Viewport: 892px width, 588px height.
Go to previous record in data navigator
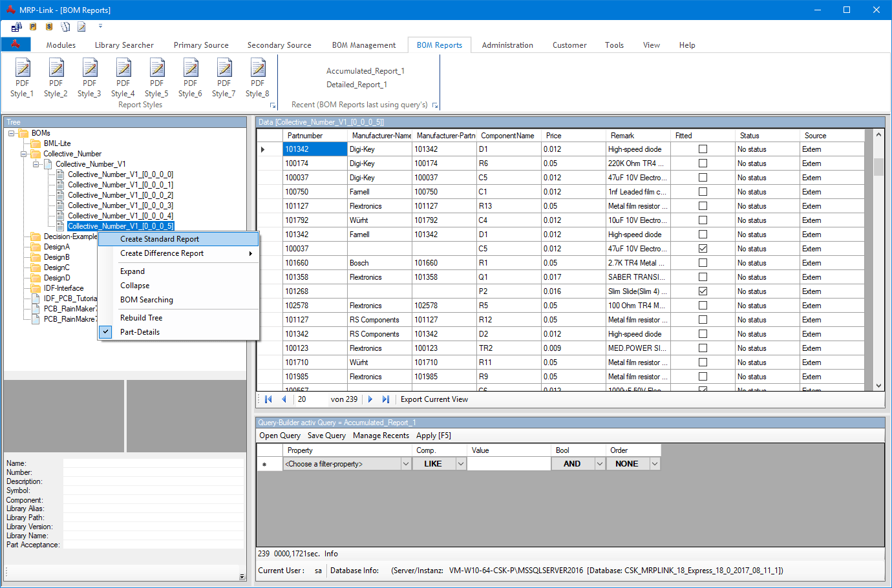[x=284, y=399]
